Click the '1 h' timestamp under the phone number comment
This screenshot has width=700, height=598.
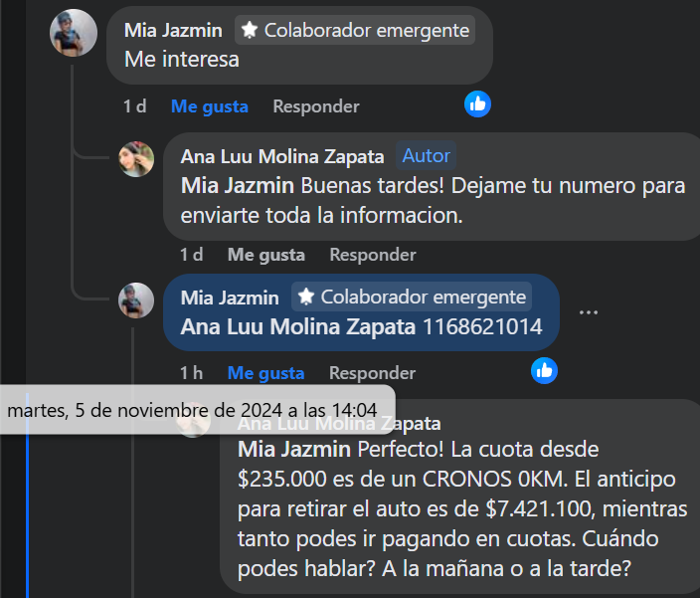click(191, 373)
